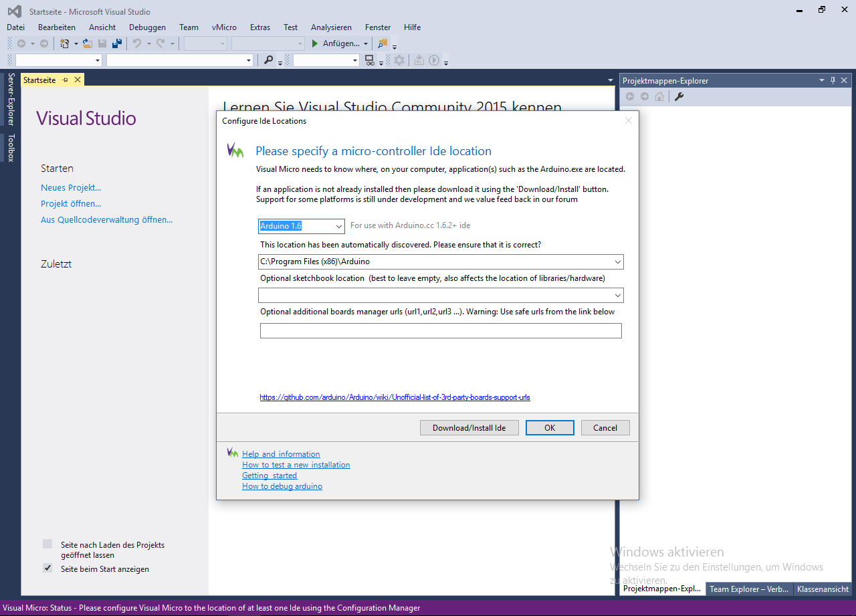Image resolution: width=856 pixels, height=616 pixels.
Task: Click 'Aus Quellcodeverwaltung öffnen...' link
Action: pyautogui.click(x=106, y=220)
